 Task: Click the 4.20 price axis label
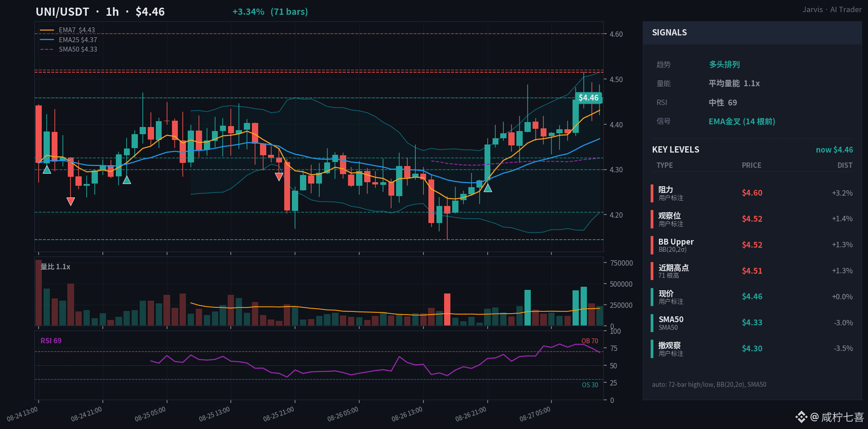(x=616, y=215)
